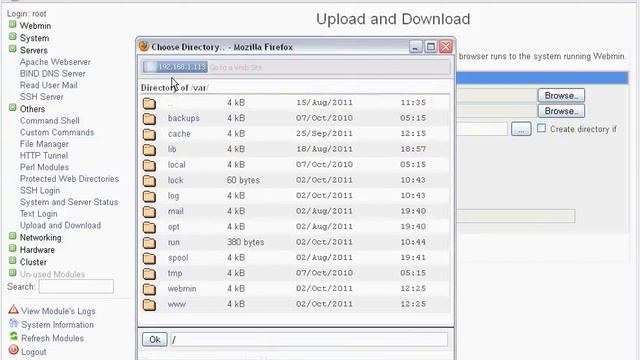Screen dimensions: 640x360
Task: Expand the Networking category in sidebar
Action: coord(13,236)
